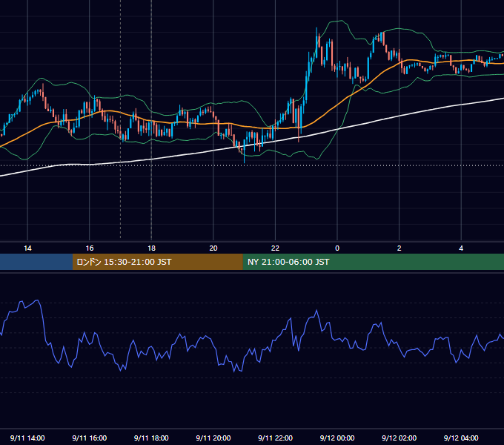Image resolution: width=504 pixels, height=445 pixels.
Task: Click the hour label 18 on the axis
Action: point(151,248)
